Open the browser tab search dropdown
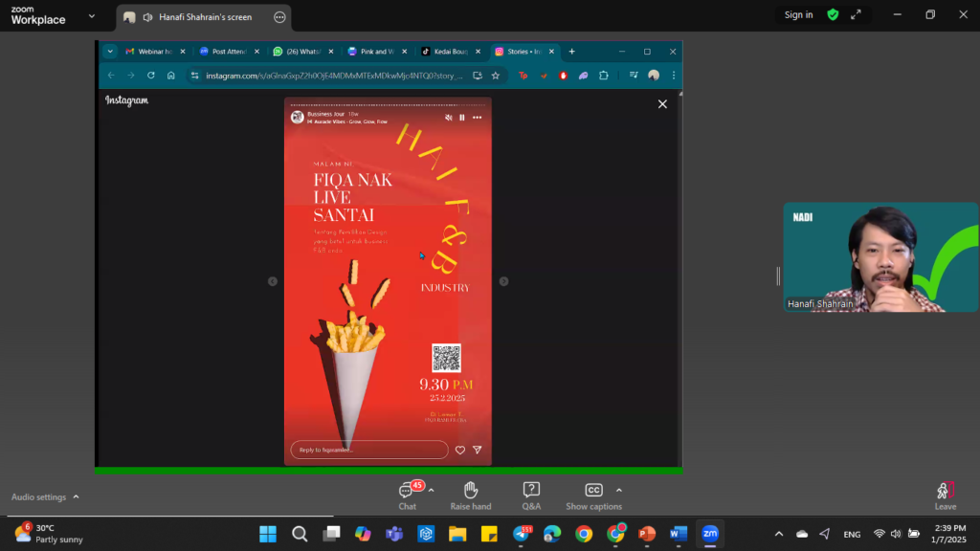Screen dimensions: 980x551 (x=110, y=52)
